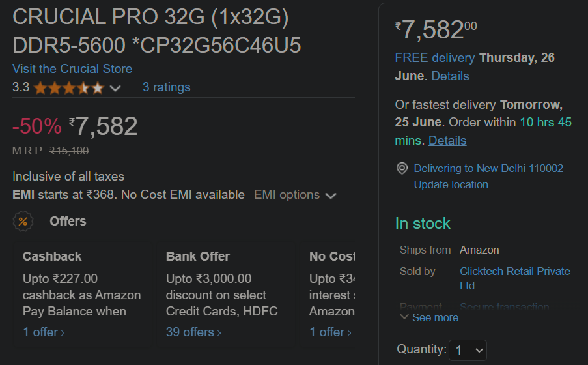Click the star rating icons
Image resolution: width=588 pixels, height=365 pixels.
pyautogui.click(x=68, y=88)
